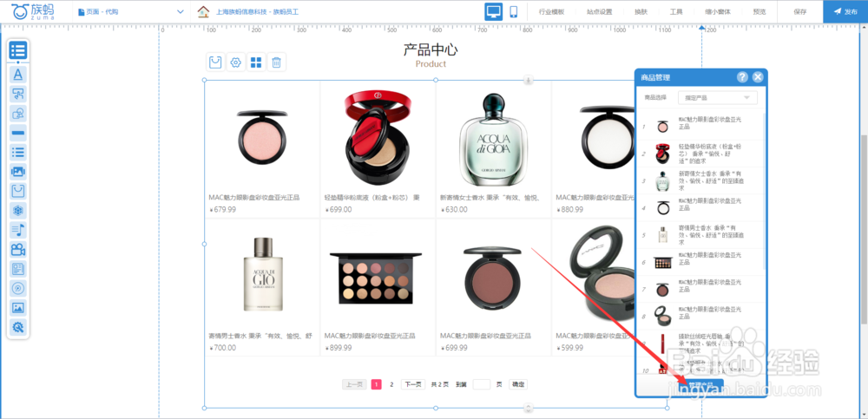Select the music note audio module
Viewport: 868px width, 419px height.
18,230
